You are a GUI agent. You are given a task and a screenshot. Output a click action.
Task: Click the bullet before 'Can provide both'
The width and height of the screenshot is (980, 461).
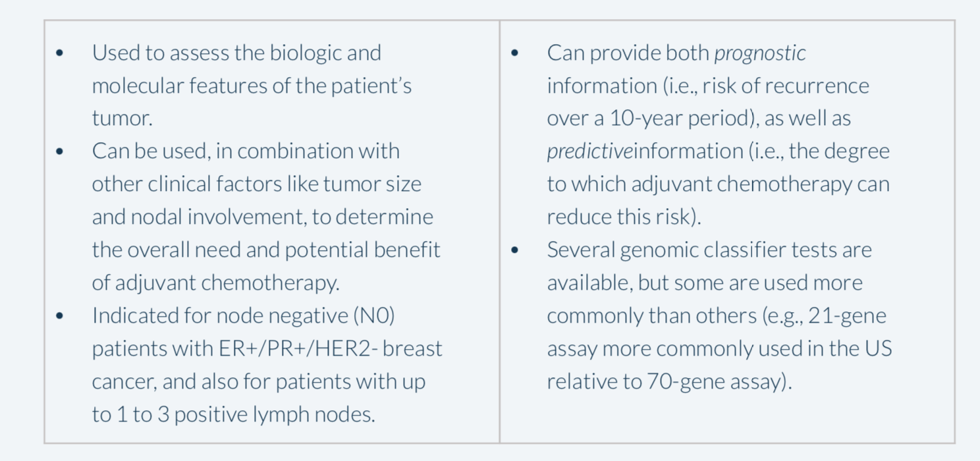[515, 53]
